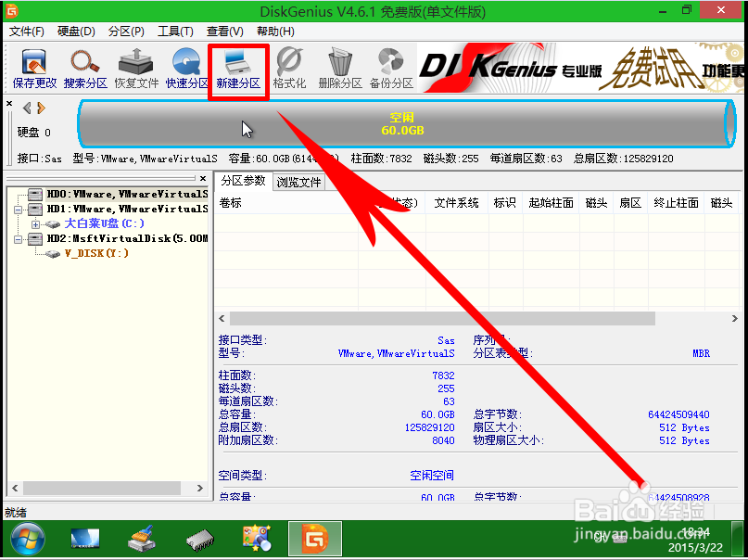Viewport: 748px width, 560px height.
Task: Select V_DISK (Y:) partition in tree
Action: (x=96, y=253)
